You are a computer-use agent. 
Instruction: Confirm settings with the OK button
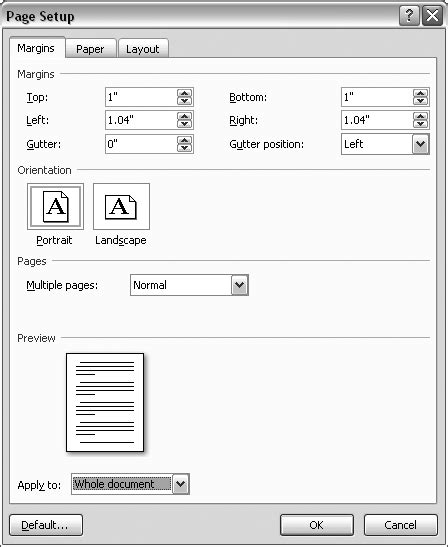[317, 525]
